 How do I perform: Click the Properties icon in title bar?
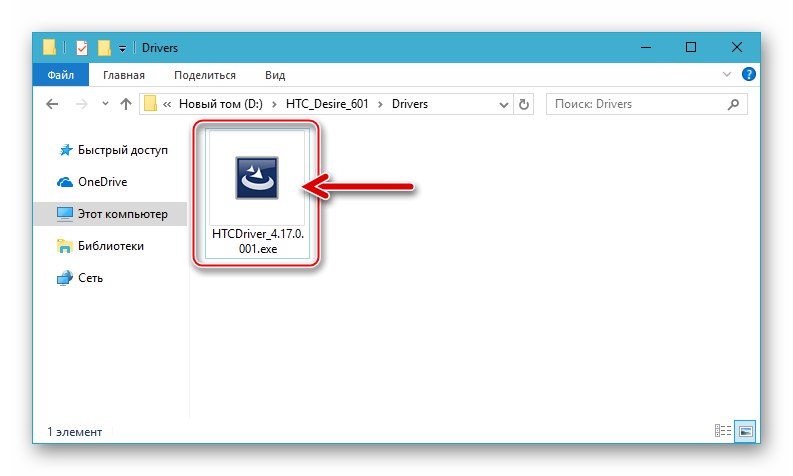(81, 48)
